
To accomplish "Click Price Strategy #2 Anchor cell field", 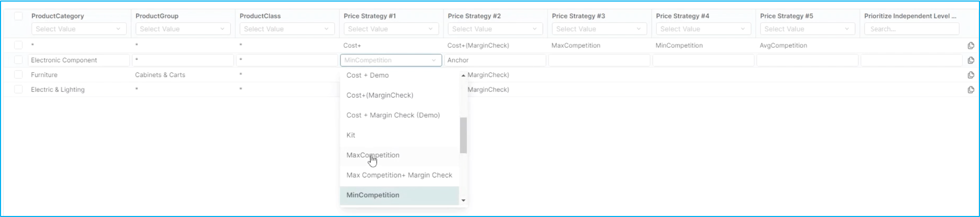I will click(x=495, y=60).
